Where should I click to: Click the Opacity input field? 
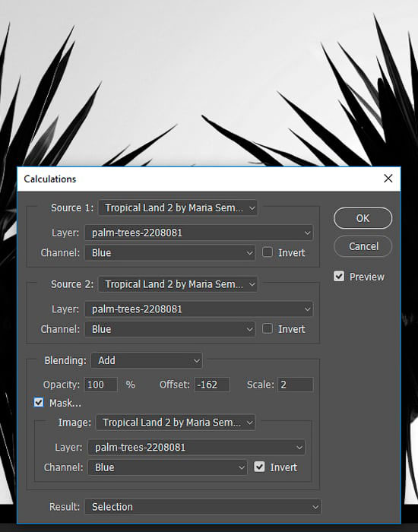(101, 385)
